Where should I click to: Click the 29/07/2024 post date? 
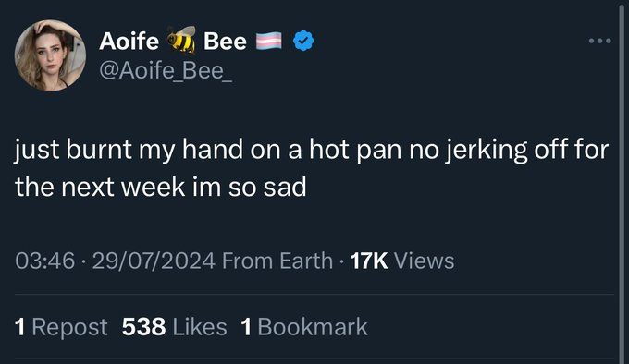tap(154, 261)
